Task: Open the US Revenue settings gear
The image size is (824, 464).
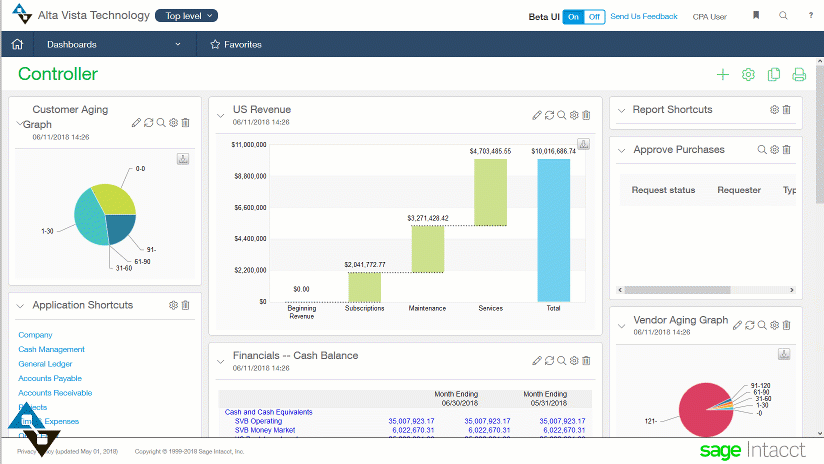Action: pos(574,115)
